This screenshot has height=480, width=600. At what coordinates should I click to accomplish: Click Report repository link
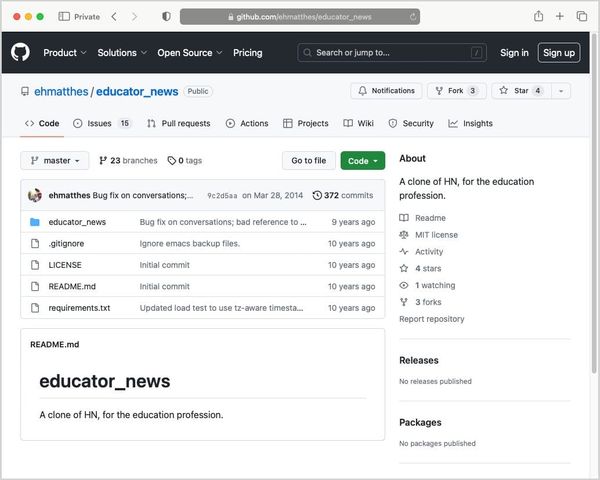coord(432,319)
